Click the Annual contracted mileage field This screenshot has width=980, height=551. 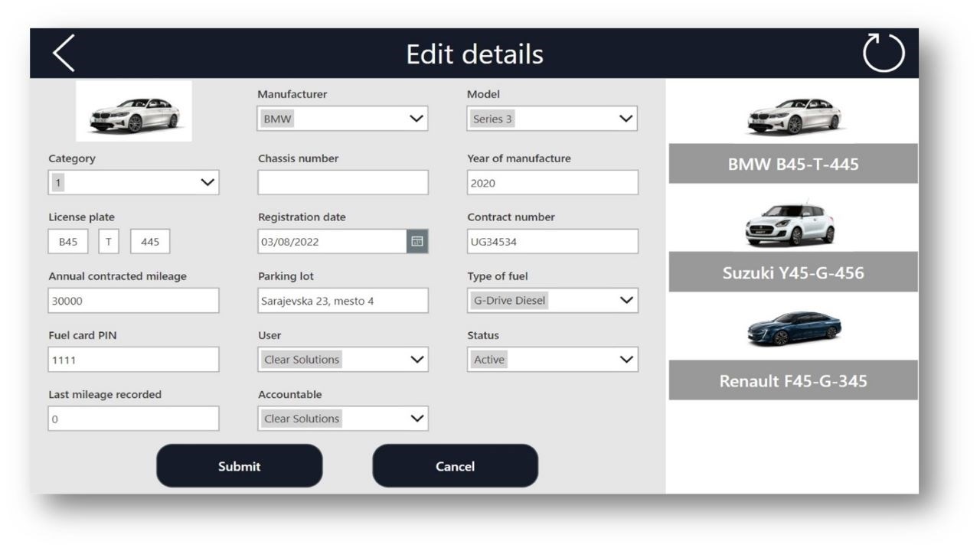[x=133, y=301]
